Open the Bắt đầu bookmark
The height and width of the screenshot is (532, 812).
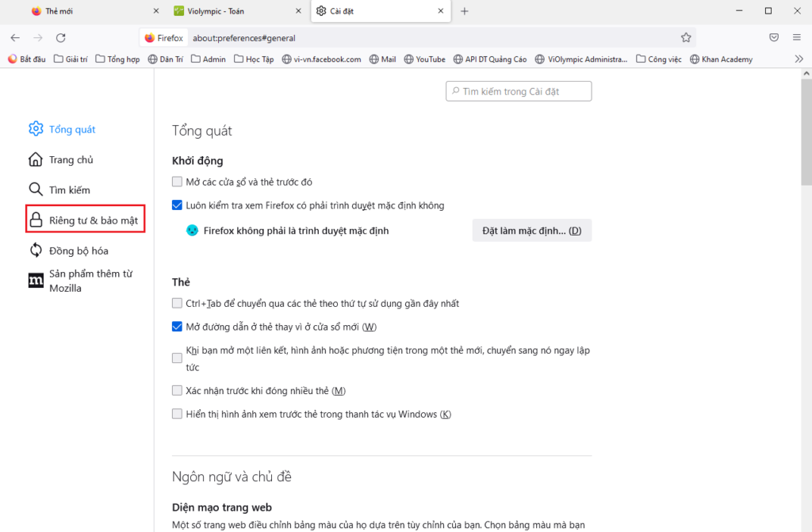[27, 59]
